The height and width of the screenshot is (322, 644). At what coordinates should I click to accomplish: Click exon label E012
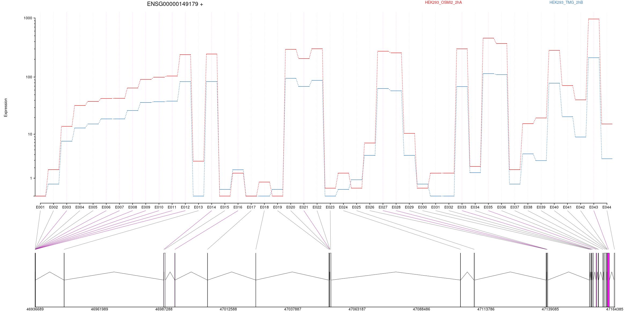coord(185,207)
